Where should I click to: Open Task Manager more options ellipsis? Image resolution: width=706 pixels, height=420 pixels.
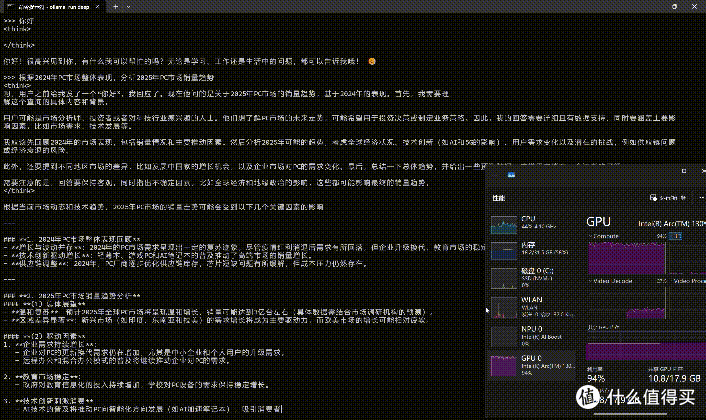coord(701,198)
